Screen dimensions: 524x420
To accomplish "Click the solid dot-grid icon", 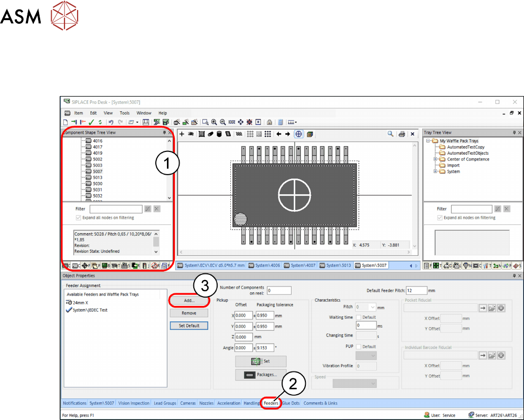I will coord(268,134).
